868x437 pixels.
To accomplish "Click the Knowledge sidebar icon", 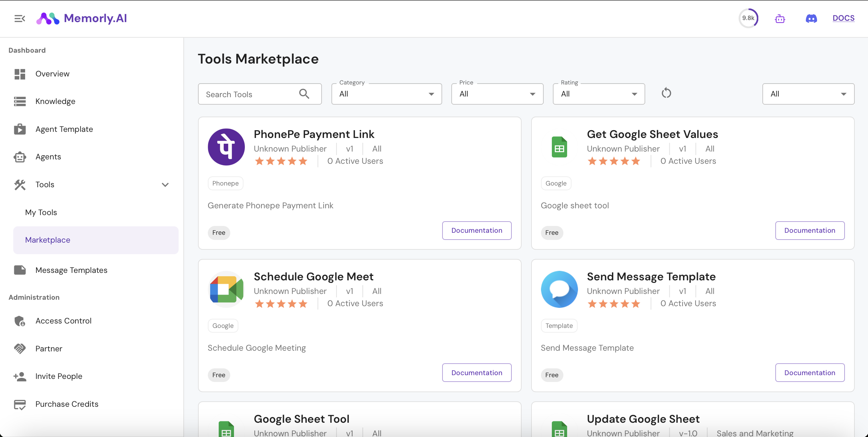I will tap(20, 101).
